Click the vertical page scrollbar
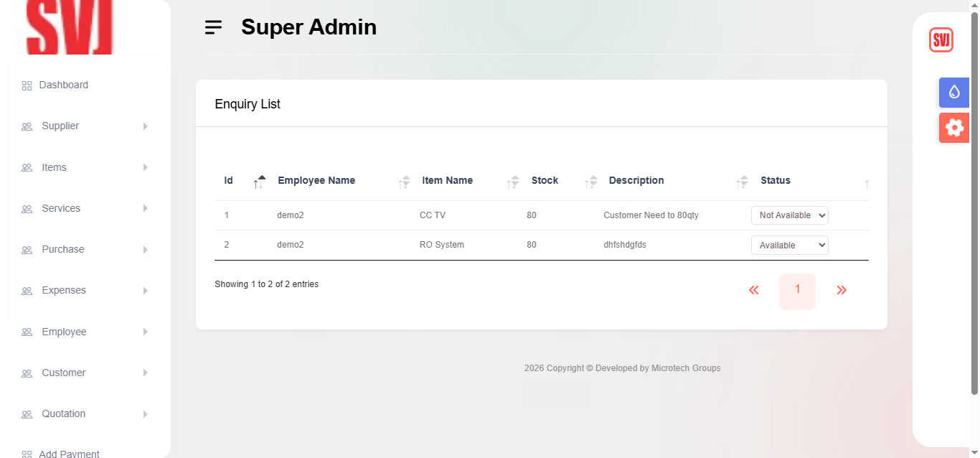This screenshot has height=458, width=980. click(974, 201)
